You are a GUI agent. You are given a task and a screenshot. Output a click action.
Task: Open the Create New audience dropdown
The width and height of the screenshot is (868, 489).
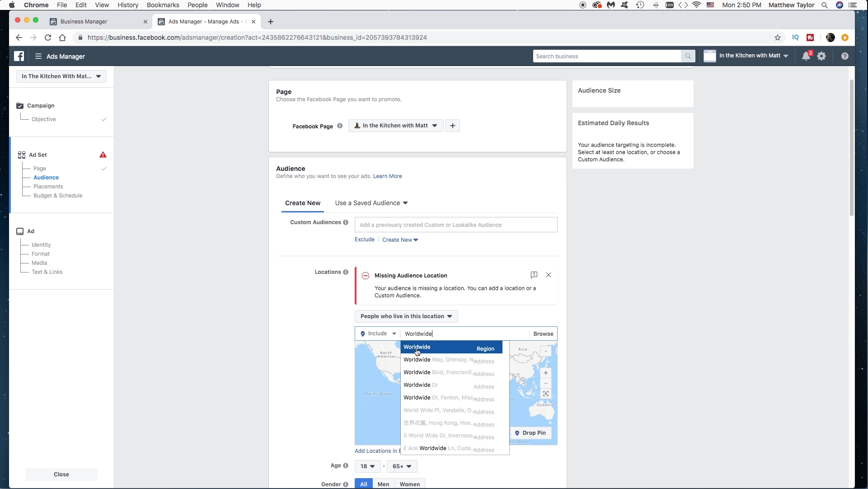[400, 240]
